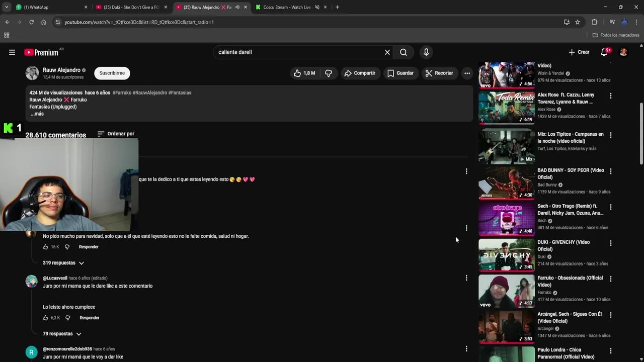The width and height of the screenshot is (644, 362).
Task: Save video with Guardar button
Action: (400, 73)
